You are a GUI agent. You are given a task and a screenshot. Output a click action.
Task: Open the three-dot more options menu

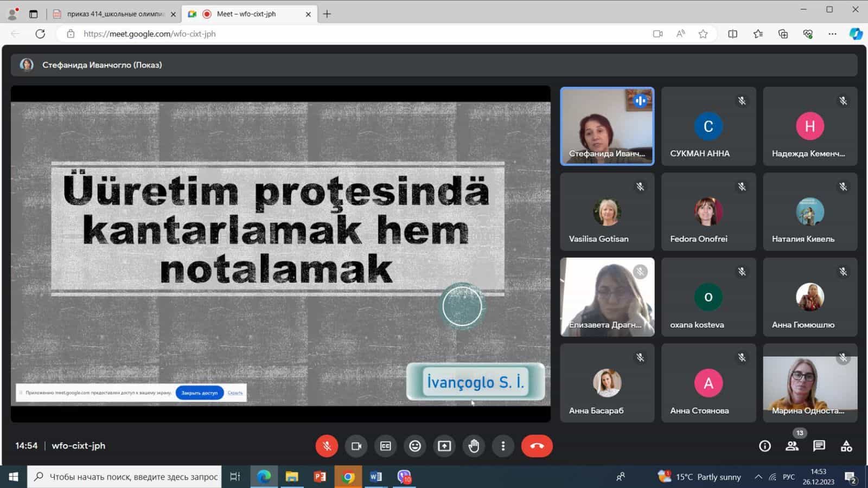click(503, 446)
